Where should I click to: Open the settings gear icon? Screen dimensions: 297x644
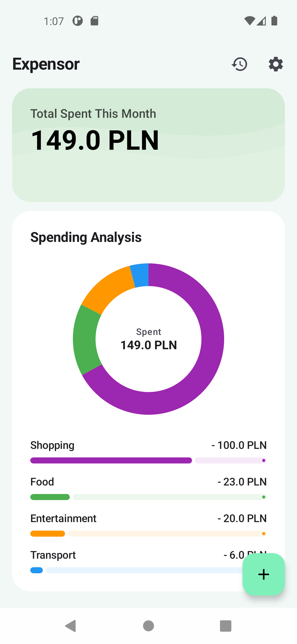(x=276, y=64)
